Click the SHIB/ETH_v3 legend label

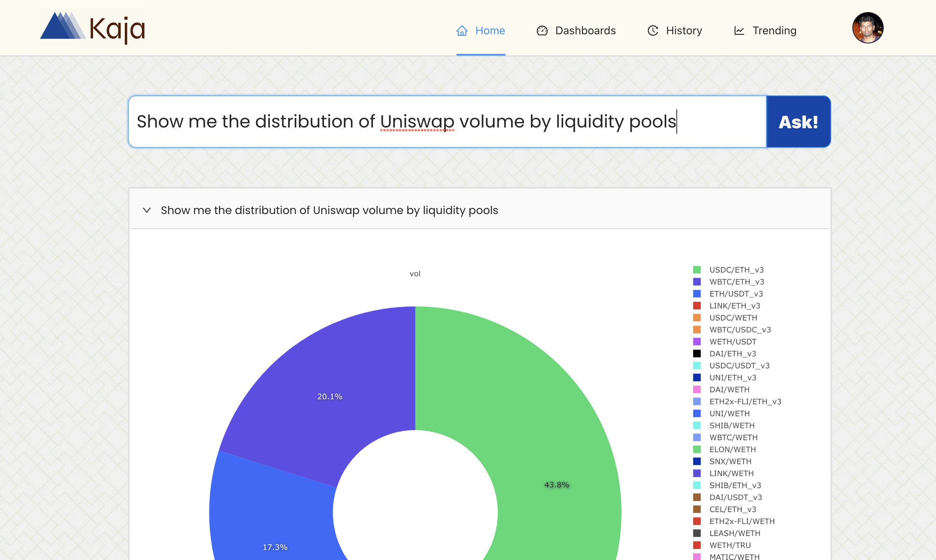point(735,485)
